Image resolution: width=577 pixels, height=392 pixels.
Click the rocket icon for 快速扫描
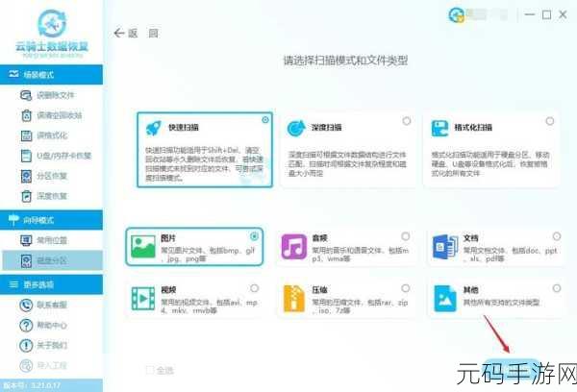pyautogui.click(x=154, y=128)
